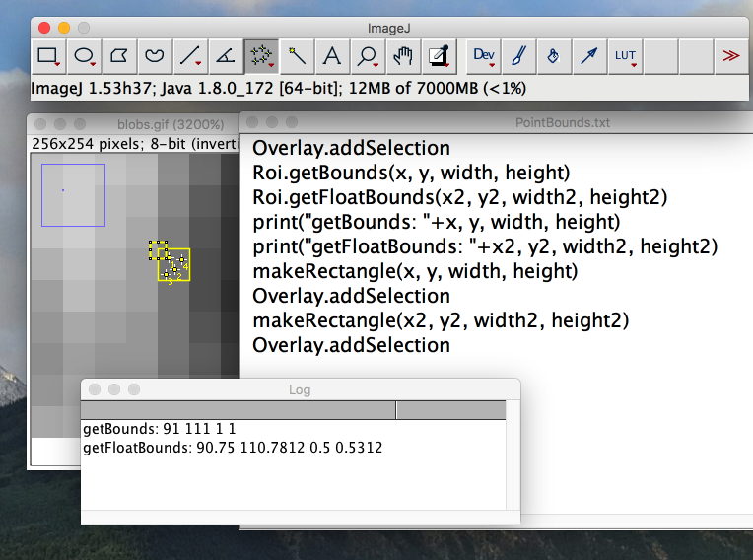Open the LUT menu dropdown
This screenshot has width=753, height=560.
[x=625, y=56]
